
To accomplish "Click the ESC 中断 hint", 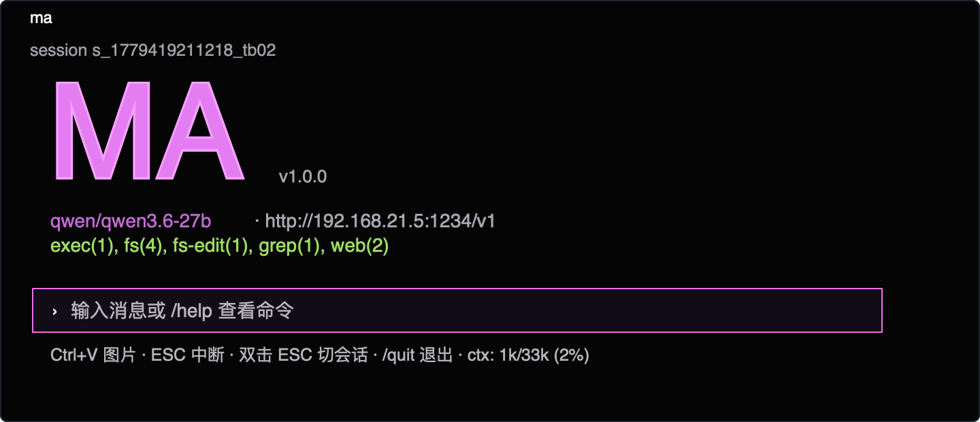I will click(188, 355).
